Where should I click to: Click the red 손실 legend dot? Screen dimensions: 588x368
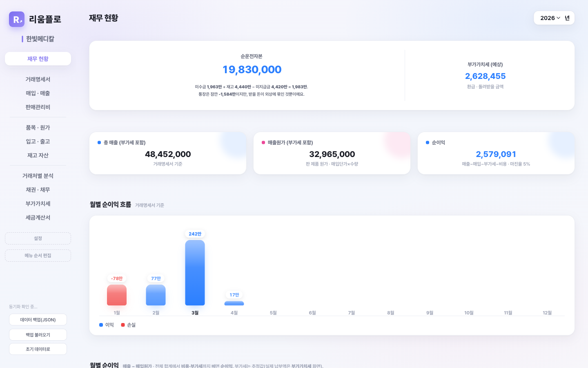click(x=123, y=325)
